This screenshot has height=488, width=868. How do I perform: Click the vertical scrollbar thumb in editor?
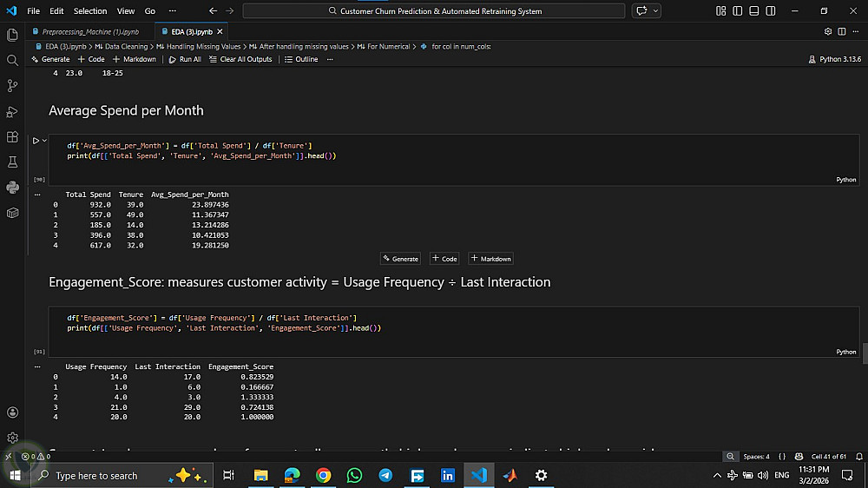coord(864,353)
